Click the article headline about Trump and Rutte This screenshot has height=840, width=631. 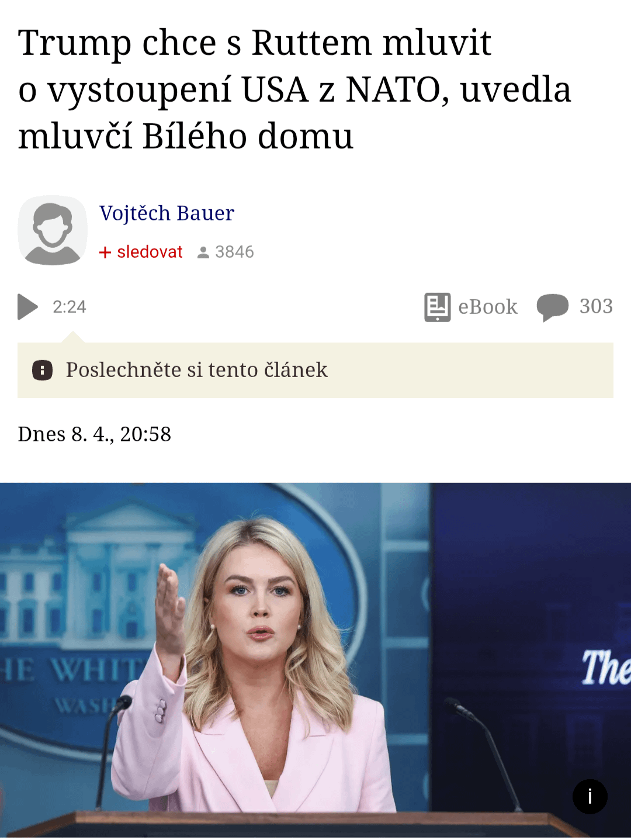coord(294,89)
